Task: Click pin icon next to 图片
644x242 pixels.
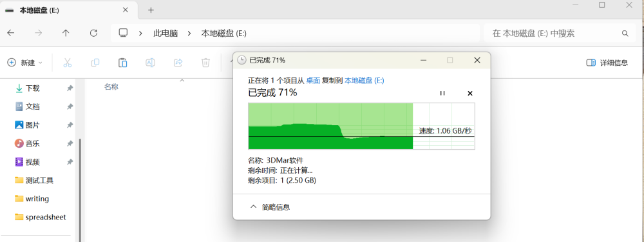Action: [70, 125]
